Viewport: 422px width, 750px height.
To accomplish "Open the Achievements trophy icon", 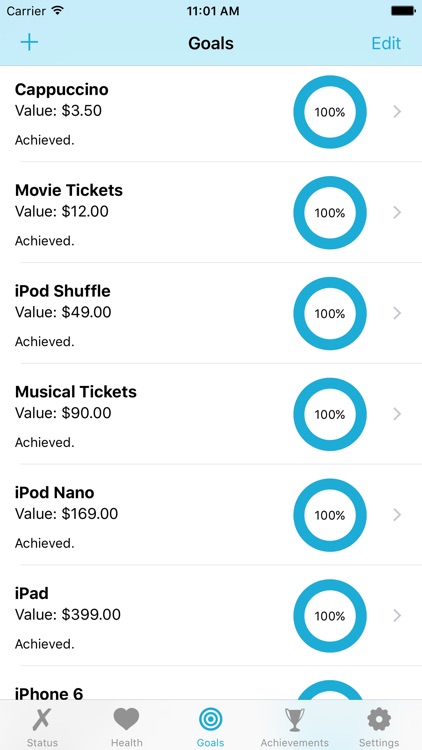I will click(x=295, y=720).
